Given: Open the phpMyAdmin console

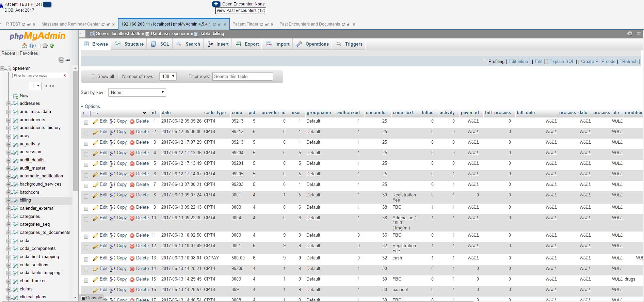Looking at the screenshot, I should [x=92, y=298].
